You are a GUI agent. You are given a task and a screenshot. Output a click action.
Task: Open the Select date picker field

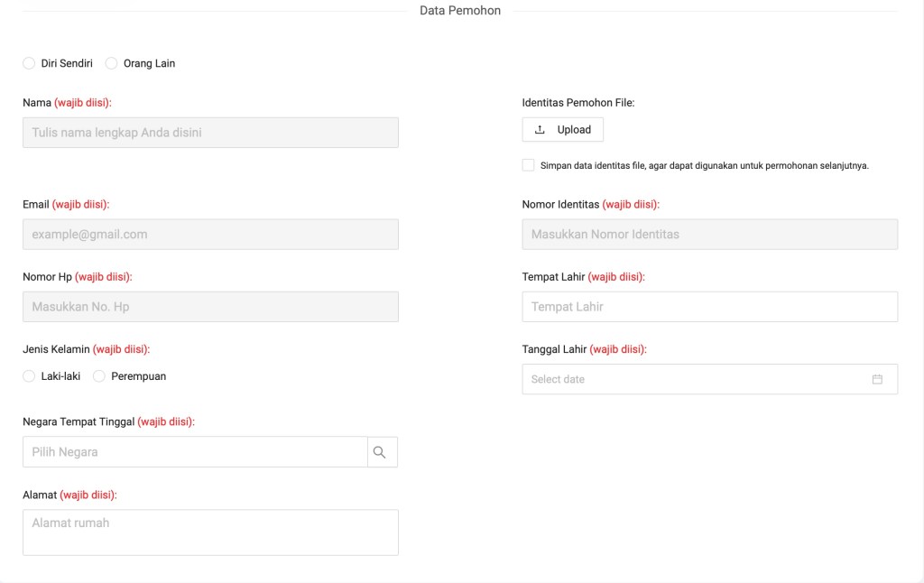[x=695, y=379]
